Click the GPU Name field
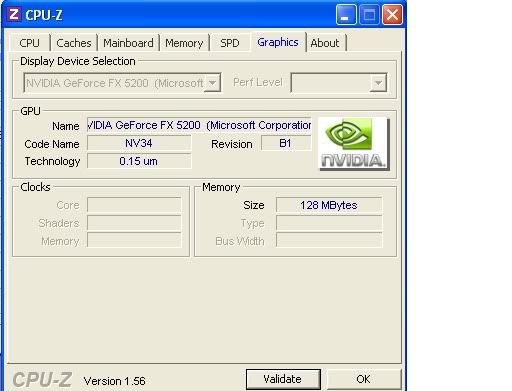 199,125
